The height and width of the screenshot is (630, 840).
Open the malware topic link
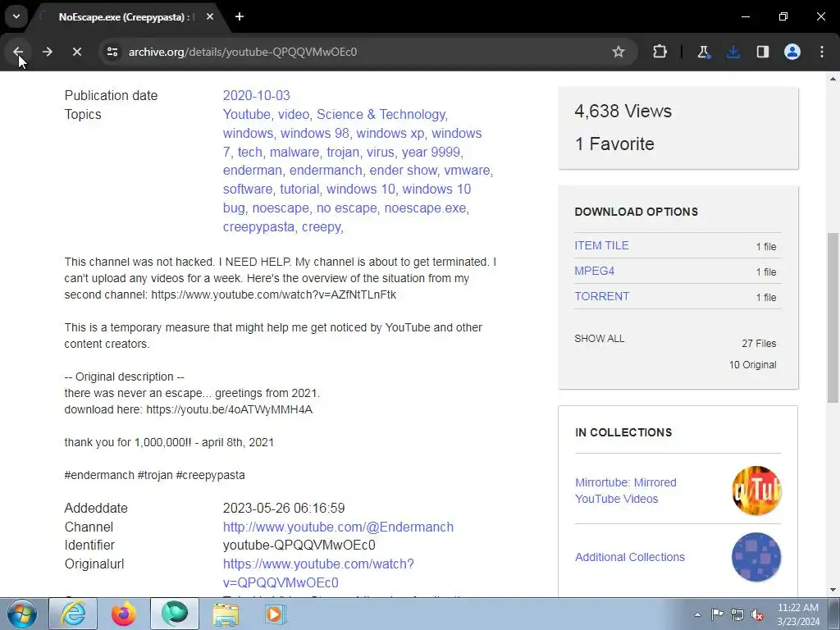click(294, 152)
